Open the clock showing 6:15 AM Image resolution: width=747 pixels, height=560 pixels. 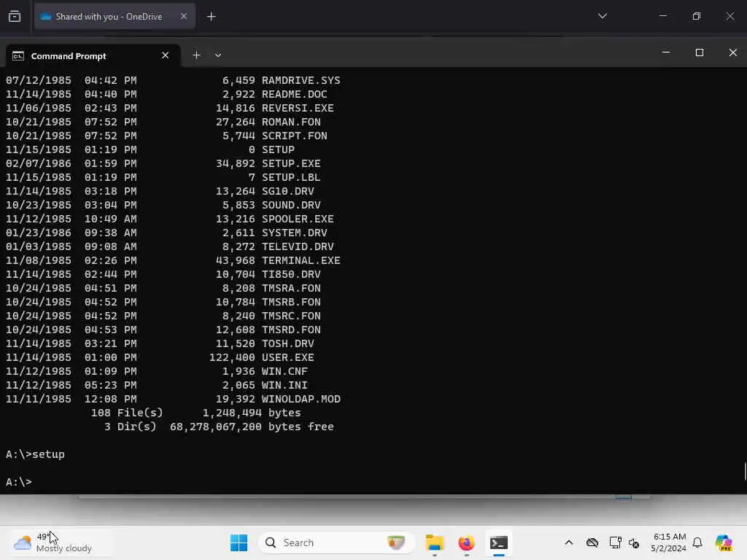click(669, 542)
